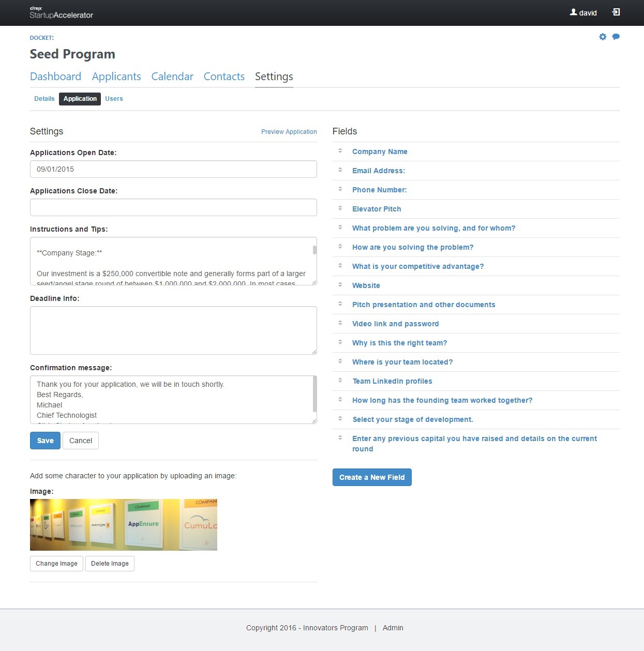
Task: Open How are you solving the problem field
Action: click(413, 247)
